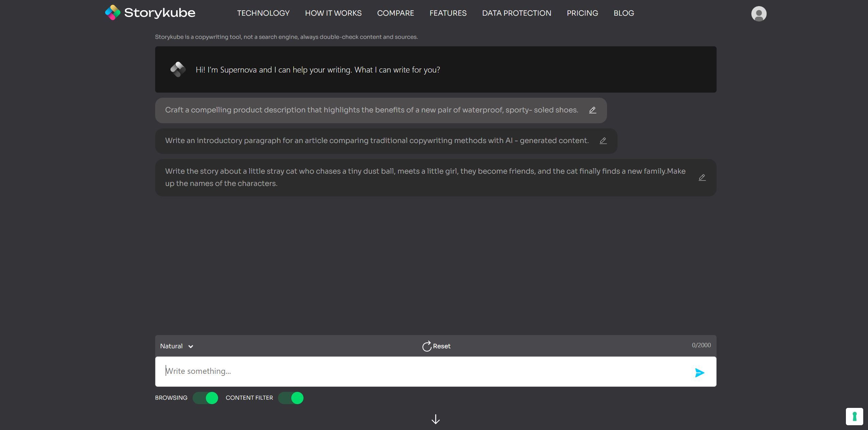Click the Supernova AI assistant icon
868x430 pixels.
click(x=177, y=69)
